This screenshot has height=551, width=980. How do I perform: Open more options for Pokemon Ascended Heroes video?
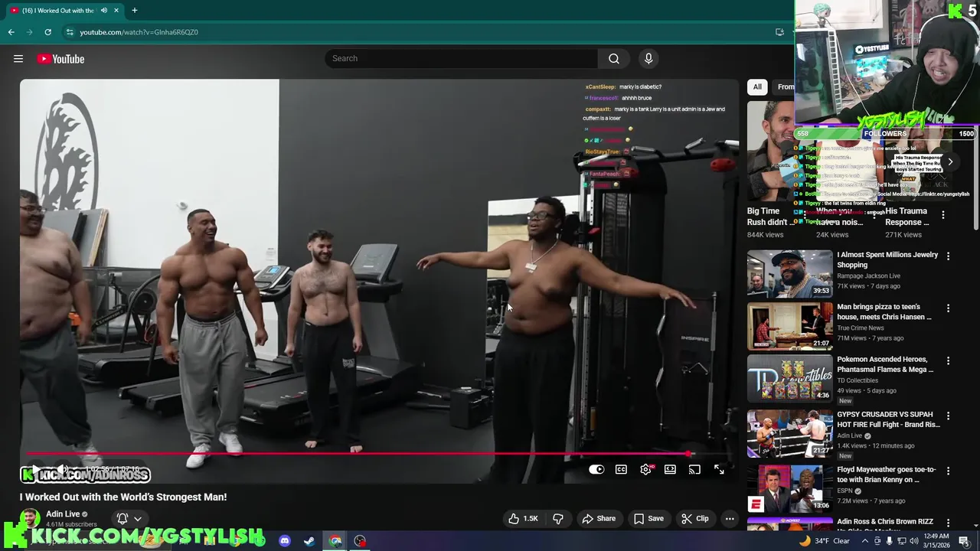click(948, 360)
